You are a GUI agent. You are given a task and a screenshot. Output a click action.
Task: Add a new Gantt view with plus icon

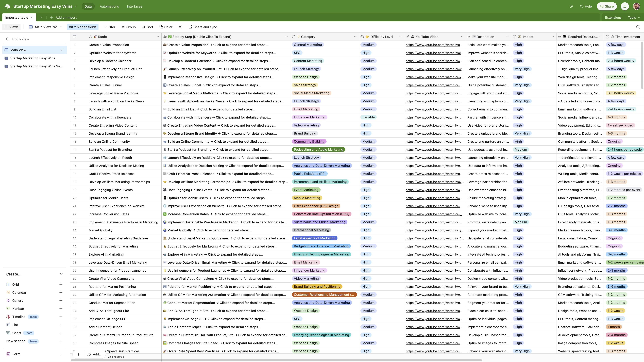[61, 333]
